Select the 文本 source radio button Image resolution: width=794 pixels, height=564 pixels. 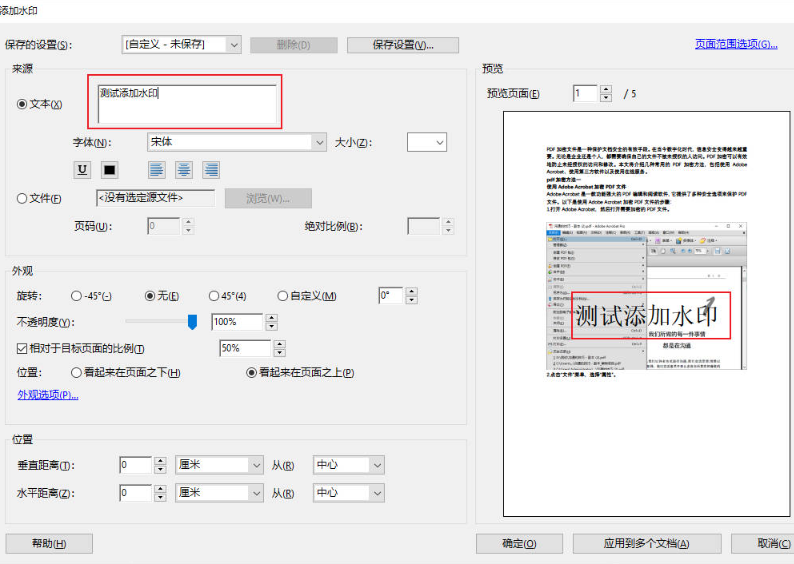[x=22, y=104]
